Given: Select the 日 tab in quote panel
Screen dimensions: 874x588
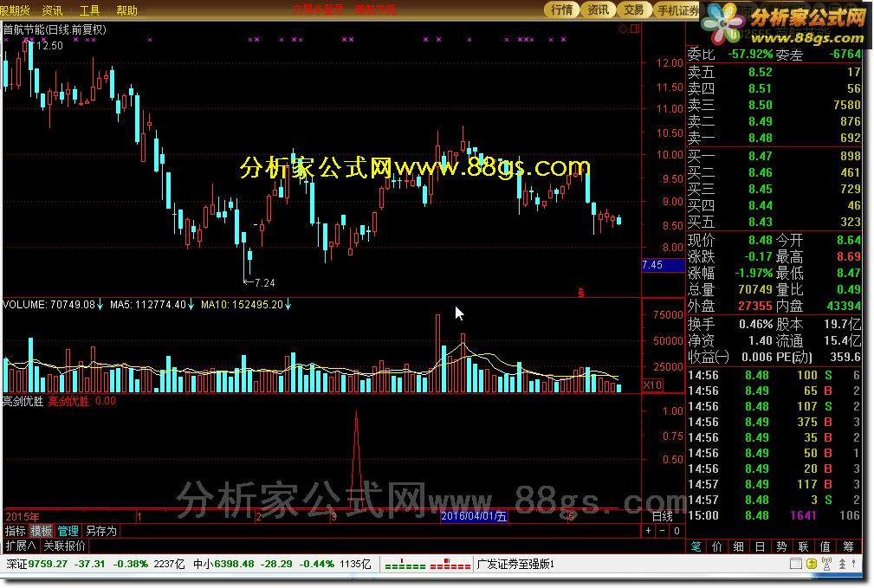Looking at the screenshot, I should [x=760, y=546].
